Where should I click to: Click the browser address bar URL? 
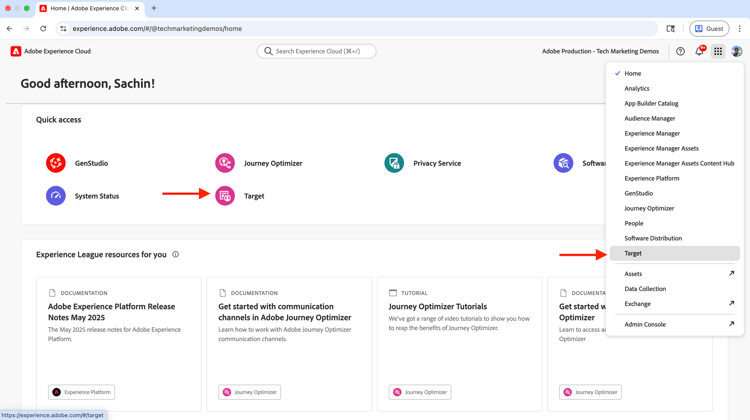coord(157,29)
